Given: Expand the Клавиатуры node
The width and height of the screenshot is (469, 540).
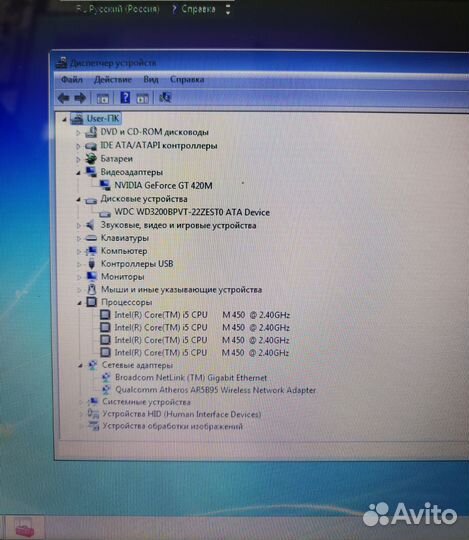Looking at the screenshot, I should (79, 238).
